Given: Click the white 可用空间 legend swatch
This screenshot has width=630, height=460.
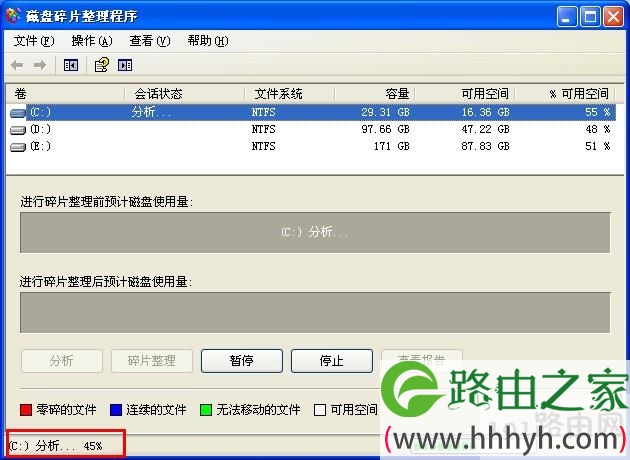Looking at the screenshot, I should coord(320,410).
